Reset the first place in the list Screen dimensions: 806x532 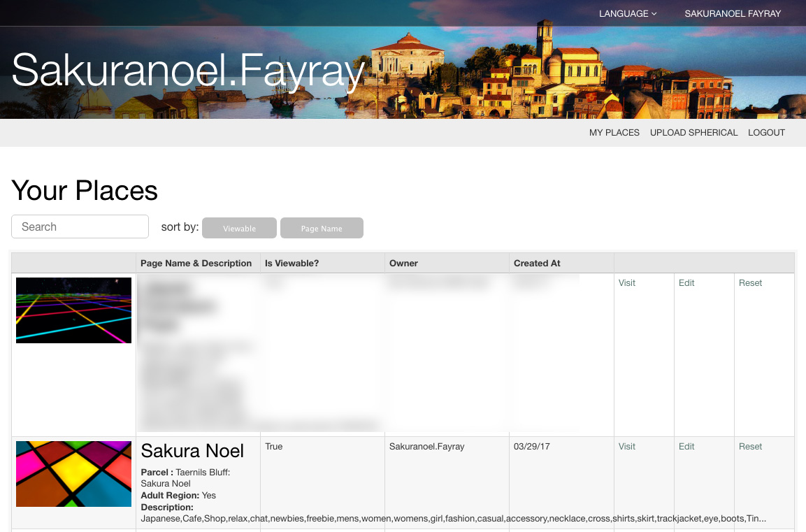[750, 282]
